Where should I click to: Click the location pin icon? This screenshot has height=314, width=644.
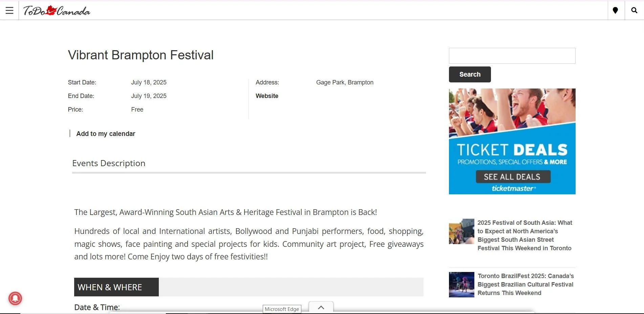(615, 11)
